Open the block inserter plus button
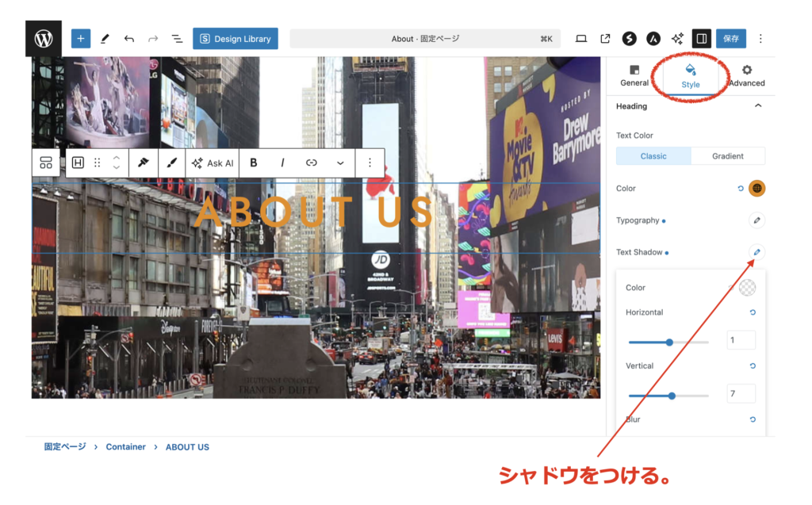The image size is (812, 505). tap(81, 38)
